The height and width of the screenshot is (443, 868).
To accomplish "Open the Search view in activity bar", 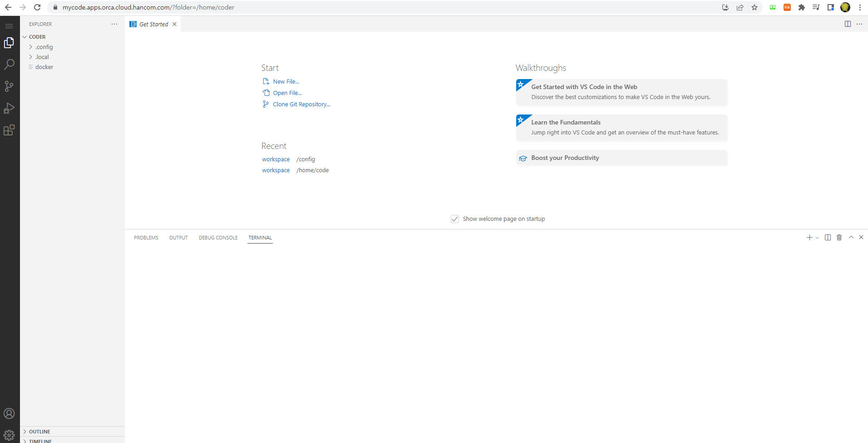I will point(9,65).
